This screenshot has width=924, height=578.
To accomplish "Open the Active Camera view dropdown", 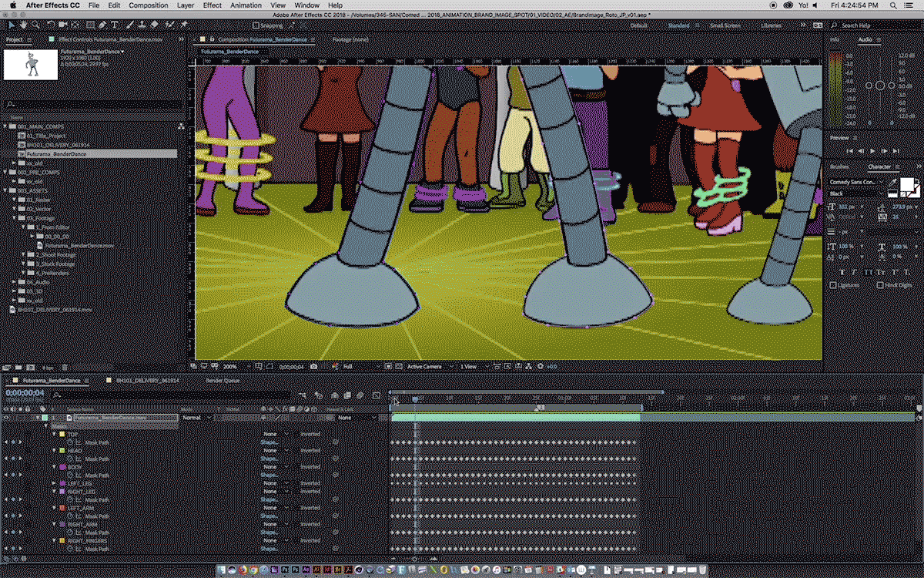I will tap(429, 366).
